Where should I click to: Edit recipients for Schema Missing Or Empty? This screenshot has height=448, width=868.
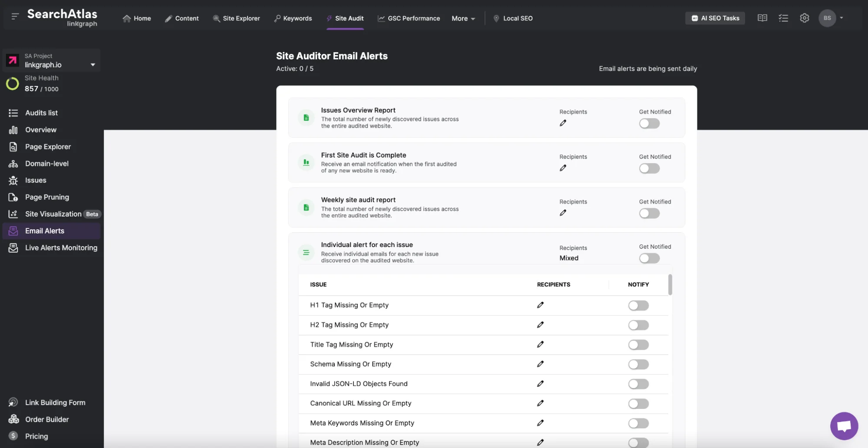pyautogui.click(x=540, y=364)
